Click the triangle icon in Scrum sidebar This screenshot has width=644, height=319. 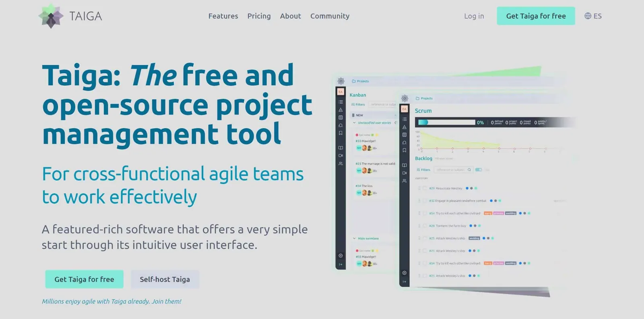(x=405, y=127)
